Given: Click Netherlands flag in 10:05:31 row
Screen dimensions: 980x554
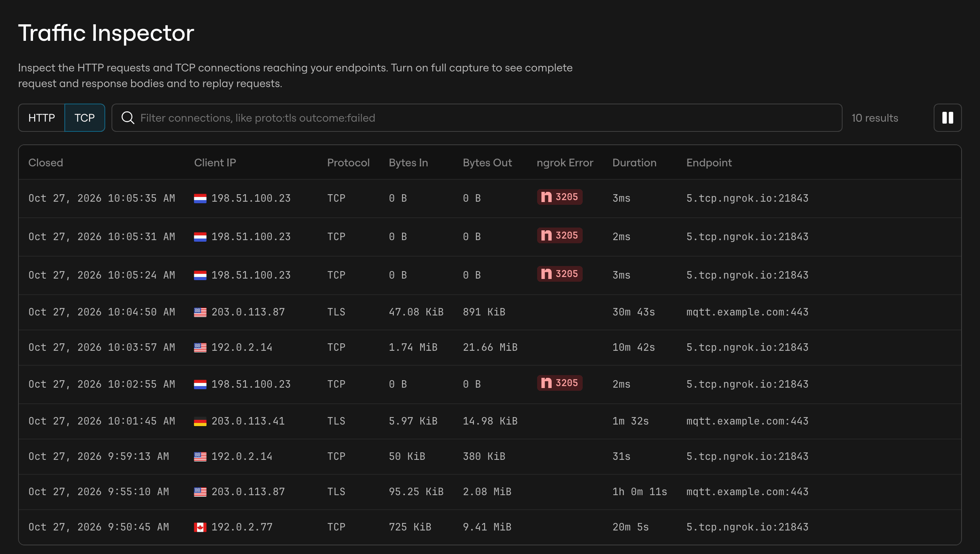Looking at the screenshot, I should pos(200,237).
